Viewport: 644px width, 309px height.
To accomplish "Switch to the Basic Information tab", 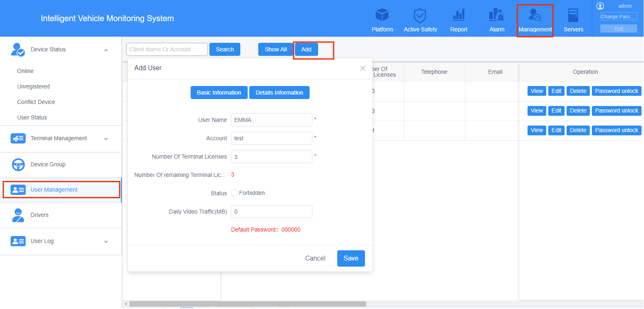I will (219, 93).
